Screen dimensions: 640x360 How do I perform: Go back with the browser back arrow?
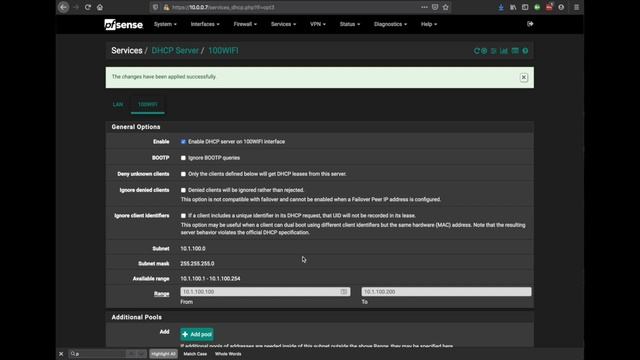pos(63,7)
